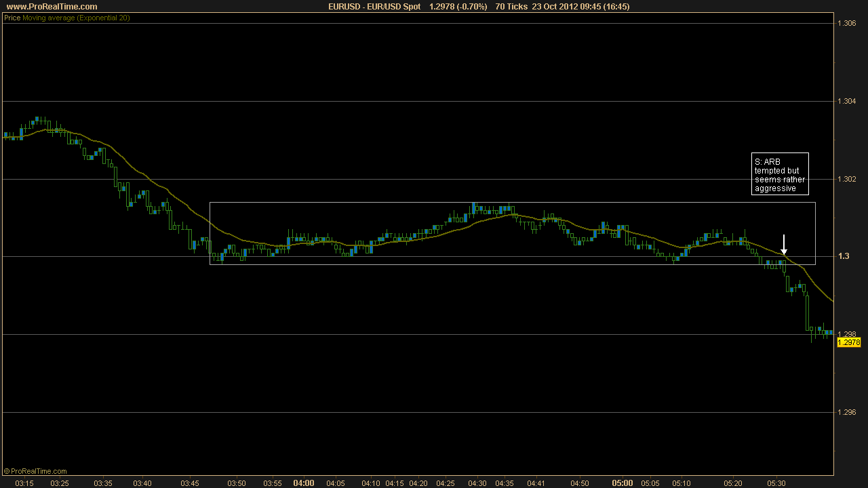
Task: Click the yellow 1.2978 current price tag
Action: tap(849, 343)
